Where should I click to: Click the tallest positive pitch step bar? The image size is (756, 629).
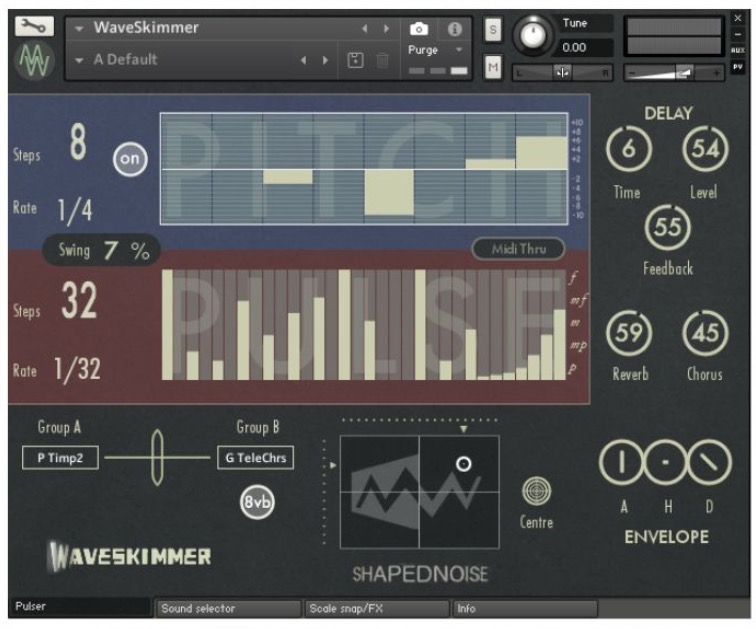click(541, 153)
